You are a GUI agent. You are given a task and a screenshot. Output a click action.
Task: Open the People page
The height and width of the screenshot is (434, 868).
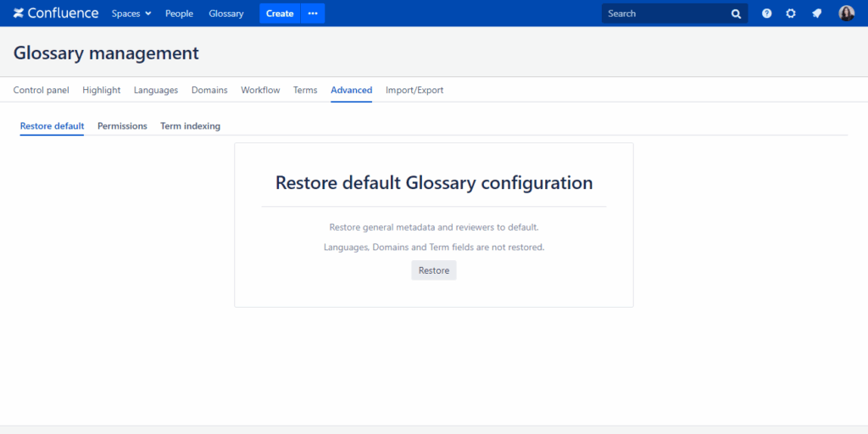tap(179, 14)
